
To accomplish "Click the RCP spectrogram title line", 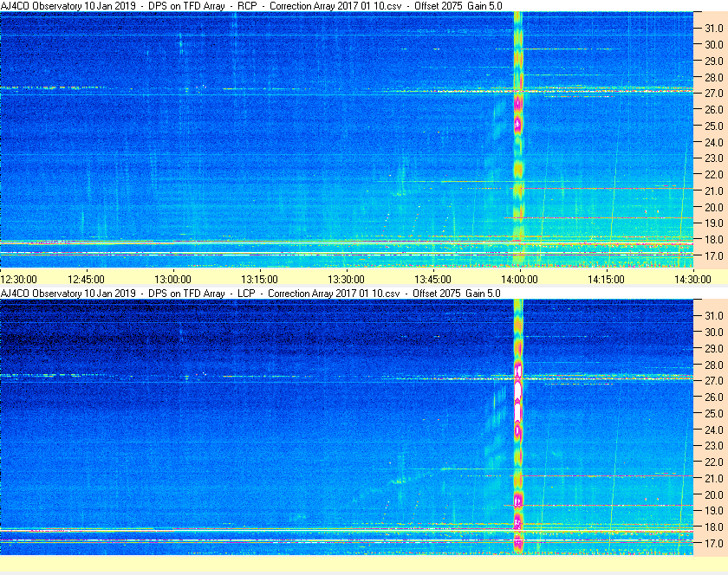I will point(251,6).
